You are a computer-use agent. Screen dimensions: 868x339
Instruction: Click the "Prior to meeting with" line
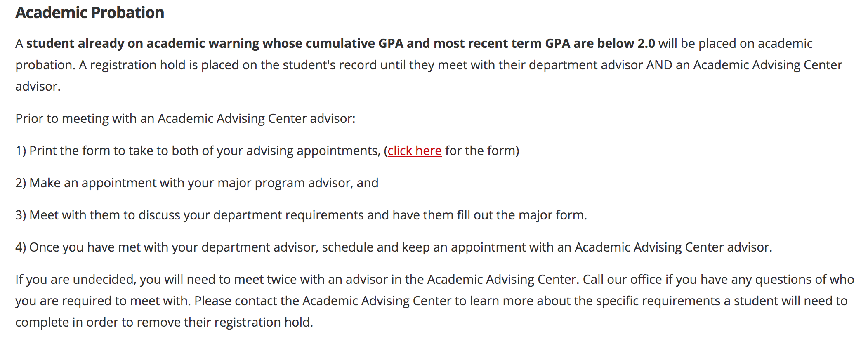[x=185, y=119]
